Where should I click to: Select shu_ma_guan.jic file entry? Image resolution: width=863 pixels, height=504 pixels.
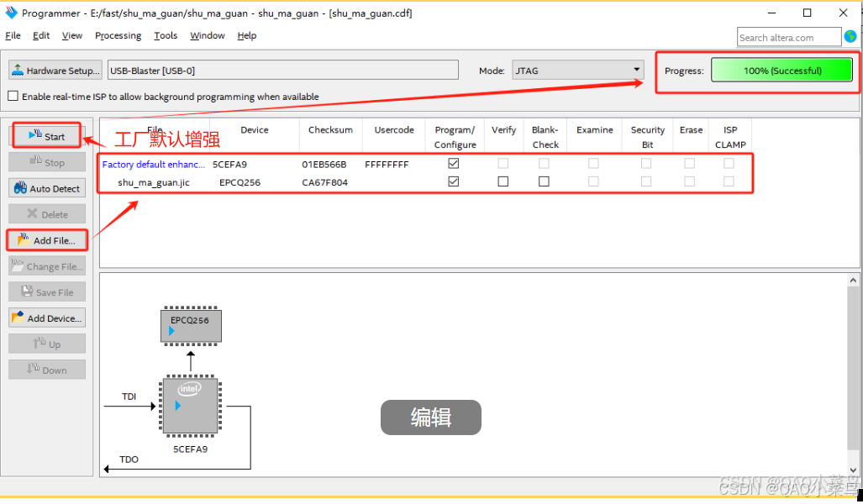coord(154,182)
